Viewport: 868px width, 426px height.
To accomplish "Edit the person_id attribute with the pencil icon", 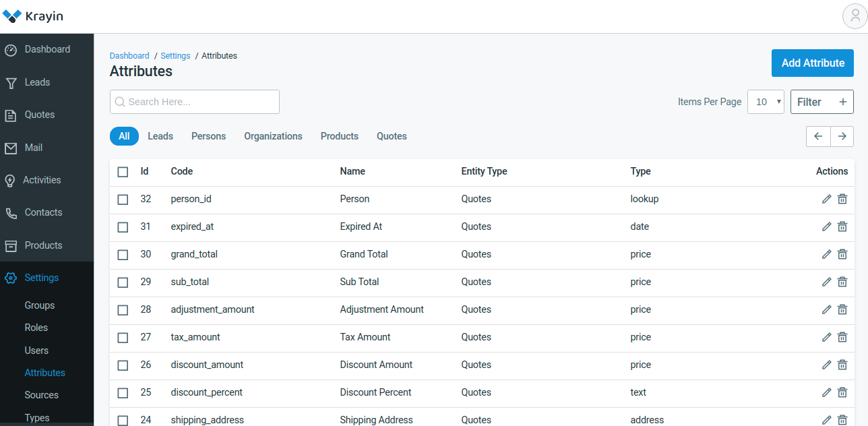I will pos(826,199).
